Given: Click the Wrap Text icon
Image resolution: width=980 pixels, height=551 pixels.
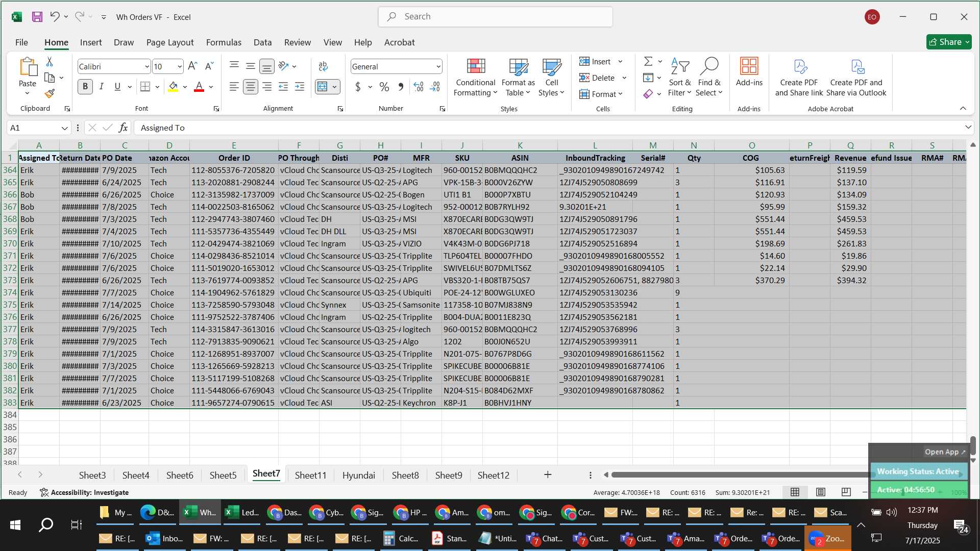Looking at the screenshot, I should [323, 66].
